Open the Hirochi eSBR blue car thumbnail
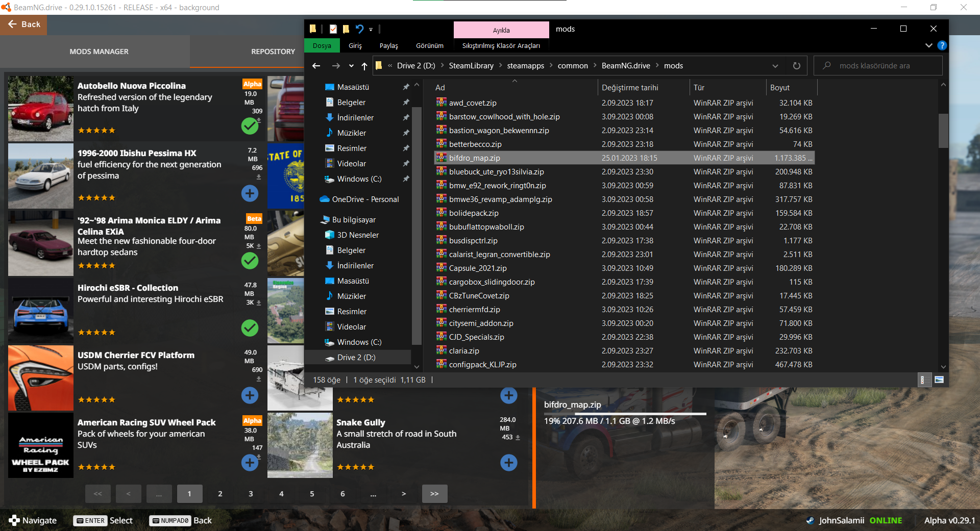This screenshot has height=531, width=980. tap(41, 311)
